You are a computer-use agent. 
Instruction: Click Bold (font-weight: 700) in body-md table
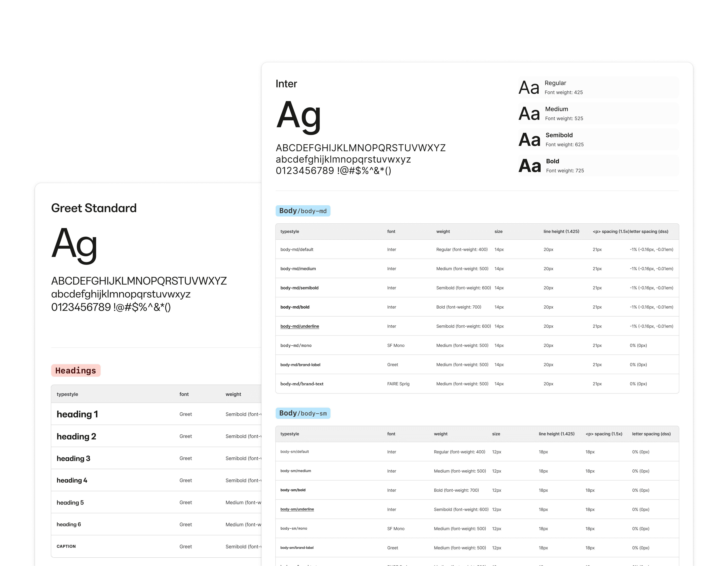(459, 307)
